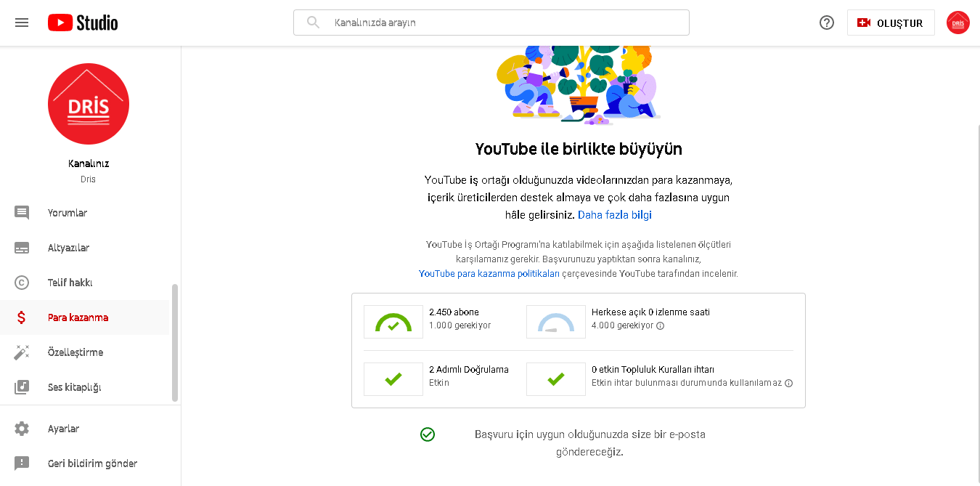Click the Ses kitaplığı music icon
Screen dimensions: 980x486
click(x=22, y=387)
